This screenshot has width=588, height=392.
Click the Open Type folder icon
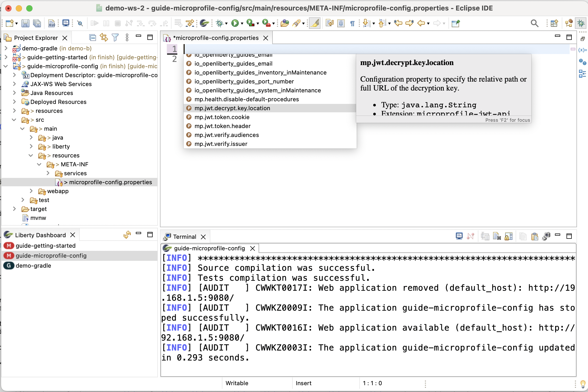[x=285, y=23]
